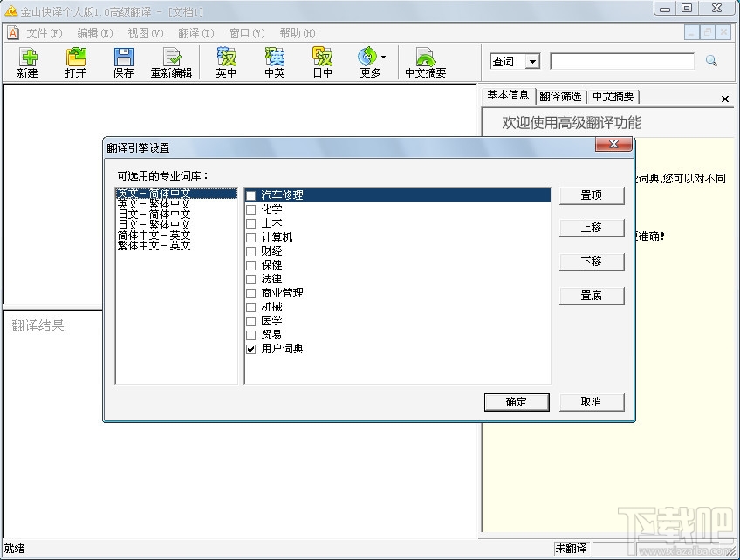
Task: Check the 保健 dictionary checkbox
Action: tap(251, 265)
